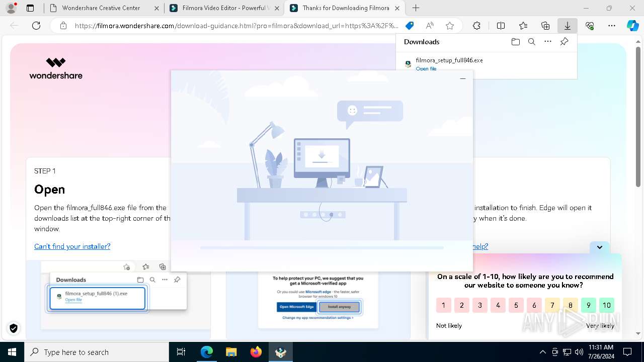Click the Wondershare logo

[x=56, y=69]
